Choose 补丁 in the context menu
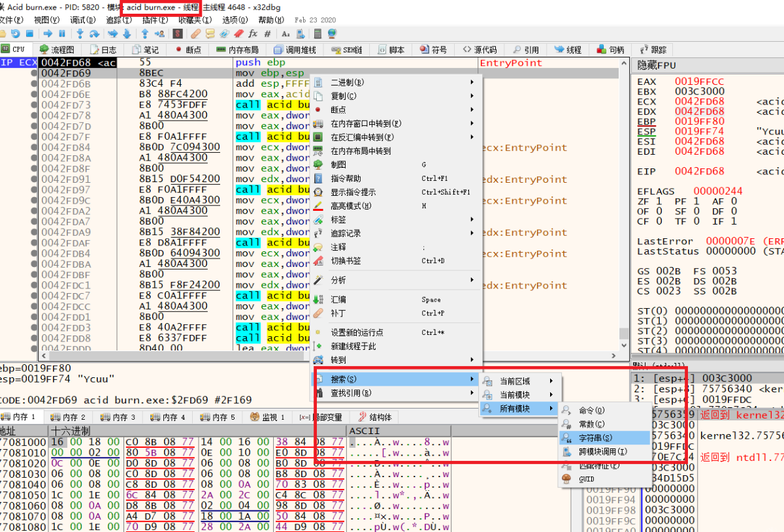Screen dimensions: 784x532 [x=396, y=313]
